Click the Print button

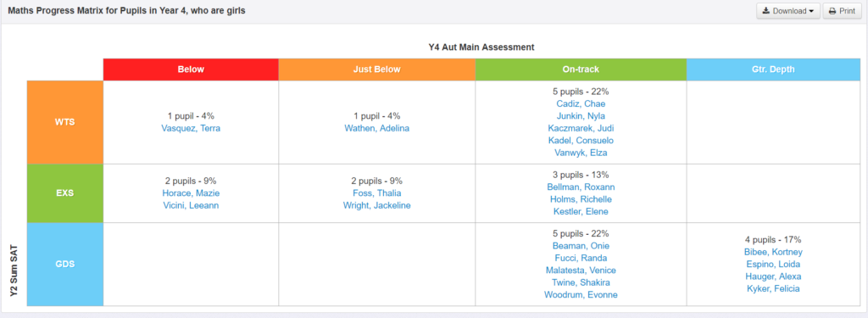tap(842, 11)
